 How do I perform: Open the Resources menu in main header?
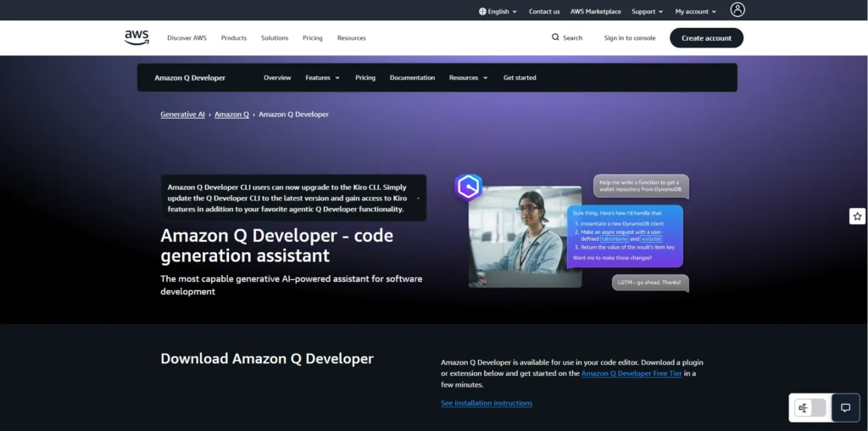click(x=352, y=37)
